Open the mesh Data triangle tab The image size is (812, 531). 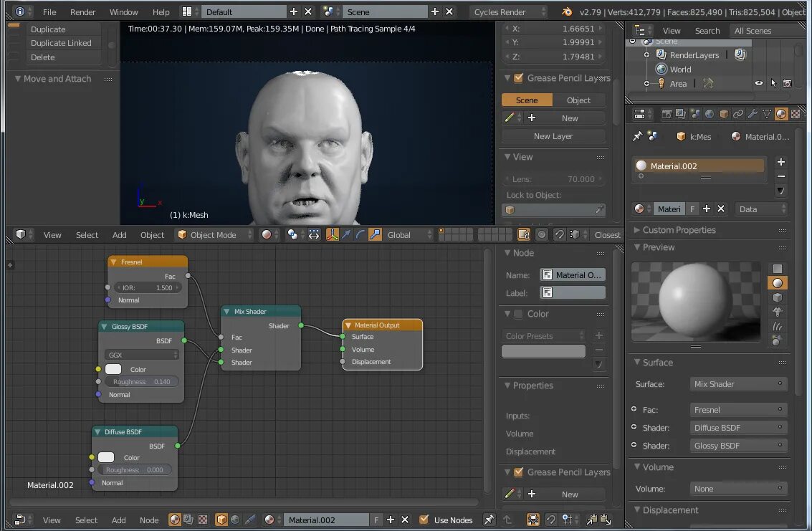767,114
